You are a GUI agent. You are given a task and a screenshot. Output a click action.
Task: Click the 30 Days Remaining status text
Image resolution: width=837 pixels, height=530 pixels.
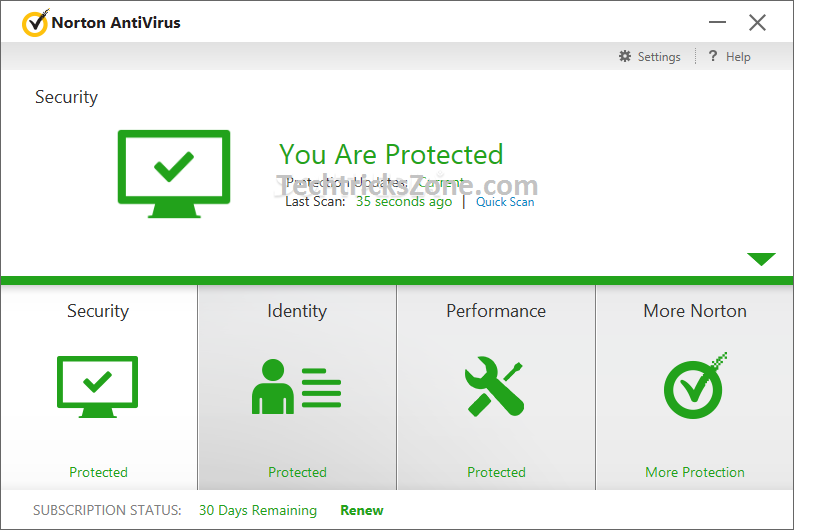258,510
